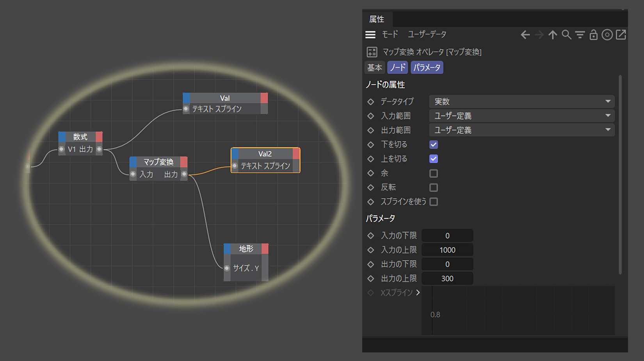The height and width of the screenshot is (361, 644).
Task: Click keyframe diamond beside 入力範囲
Action: (371, 116)
